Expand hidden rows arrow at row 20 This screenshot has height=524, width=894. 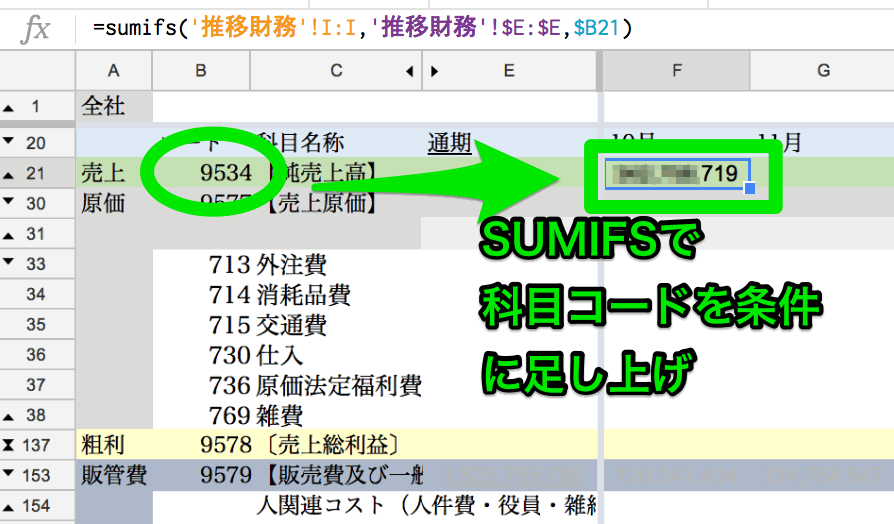(9, 140)
